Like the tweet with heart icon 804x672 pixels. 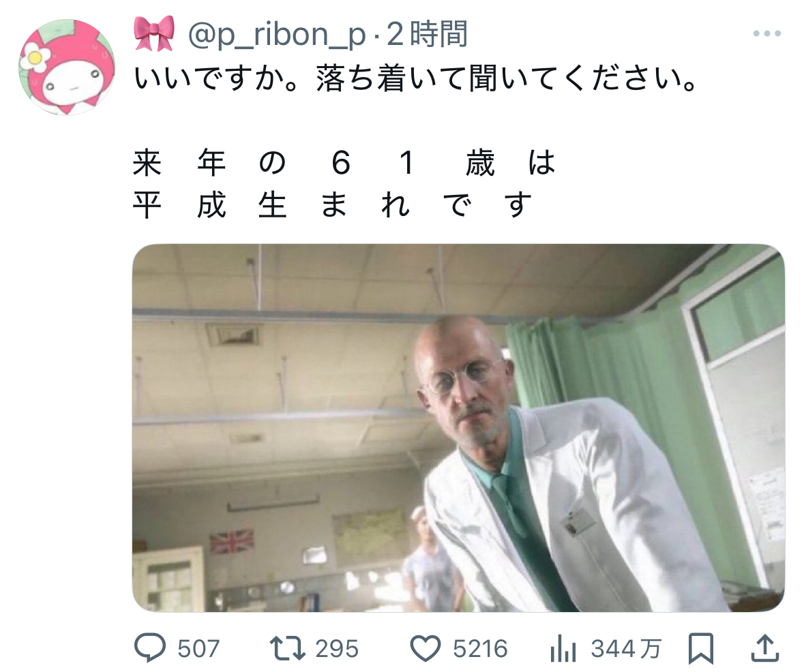coord(425,648)
